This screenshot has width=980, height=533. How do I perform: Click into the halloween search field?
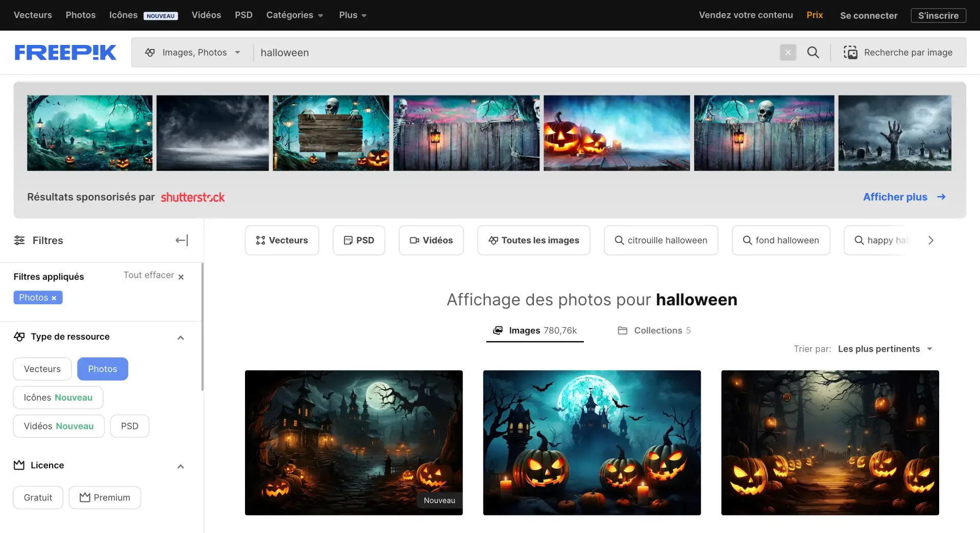click(516, 53)
